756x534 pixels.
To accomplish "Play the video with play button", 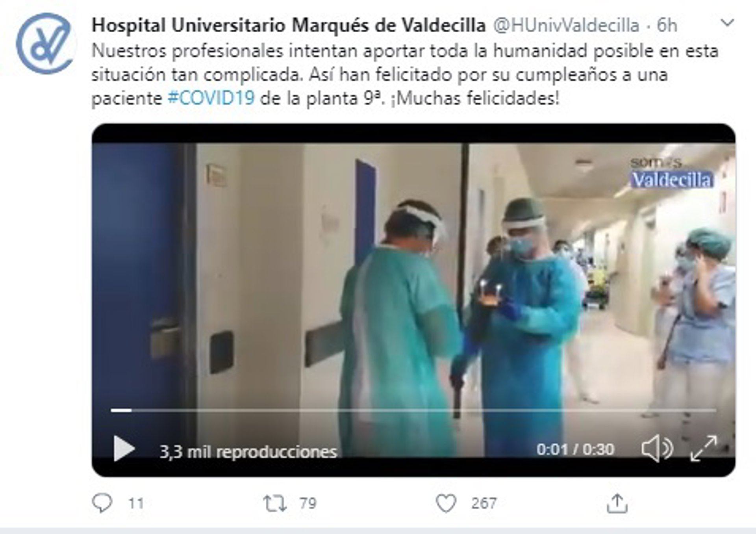I will pyautogui.click(x=124, y=448).
